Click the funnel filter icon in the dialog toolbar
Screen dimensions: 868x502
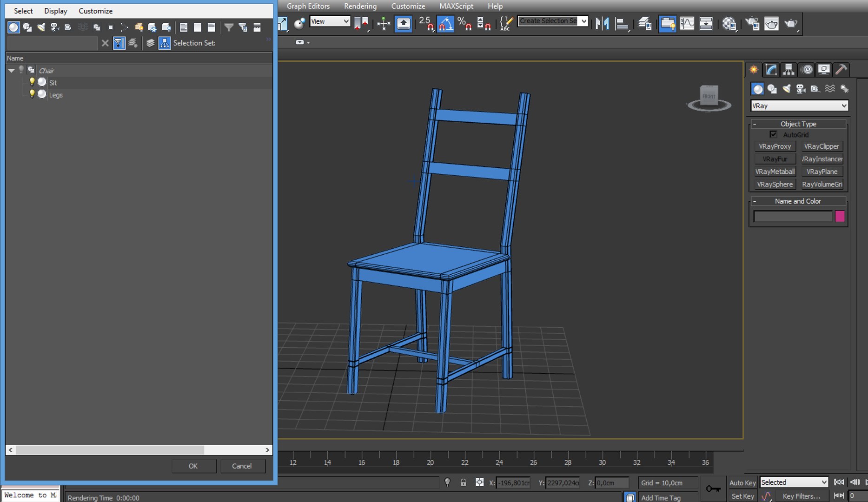(x=229, y=27)
